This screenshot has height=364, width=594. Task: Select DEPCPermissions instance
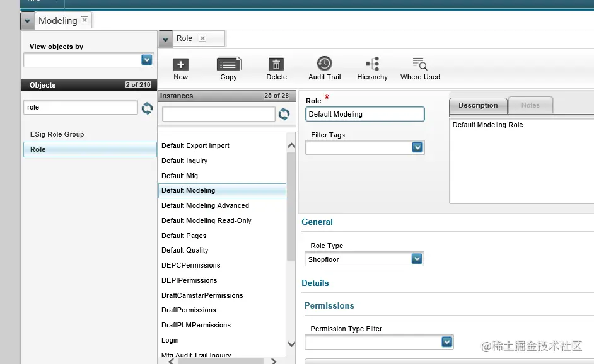click(191, 265)
